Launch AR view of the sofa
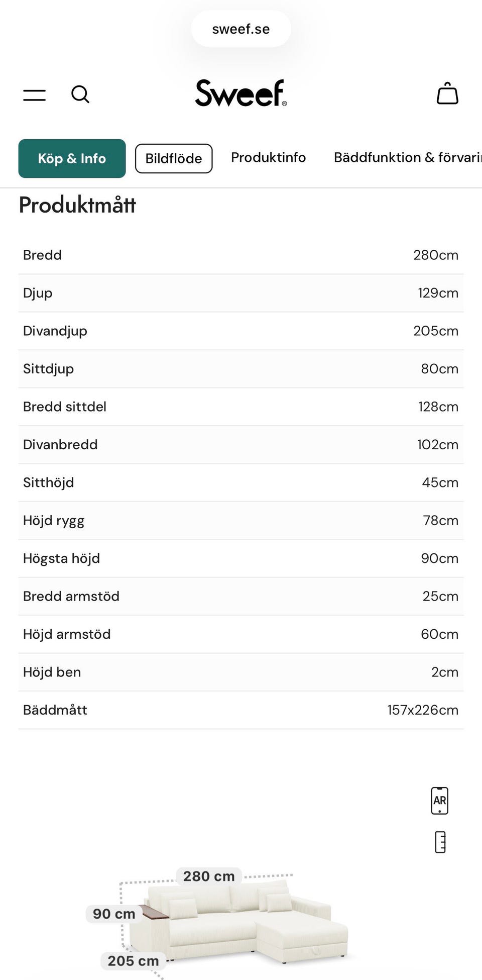The height and width of the screenshot is (980, 482). [439, 801]
